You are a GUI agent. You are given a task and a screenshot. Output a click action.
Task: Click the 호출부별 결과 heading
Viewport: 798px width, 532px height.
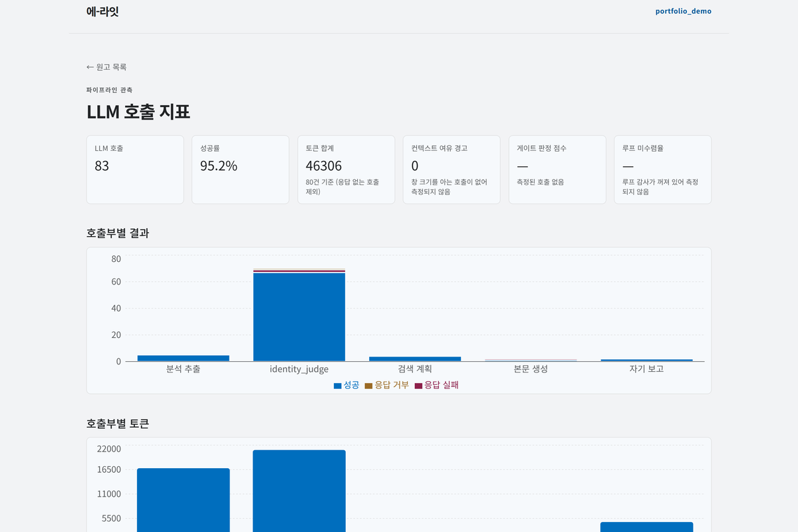tap(118, 233)
